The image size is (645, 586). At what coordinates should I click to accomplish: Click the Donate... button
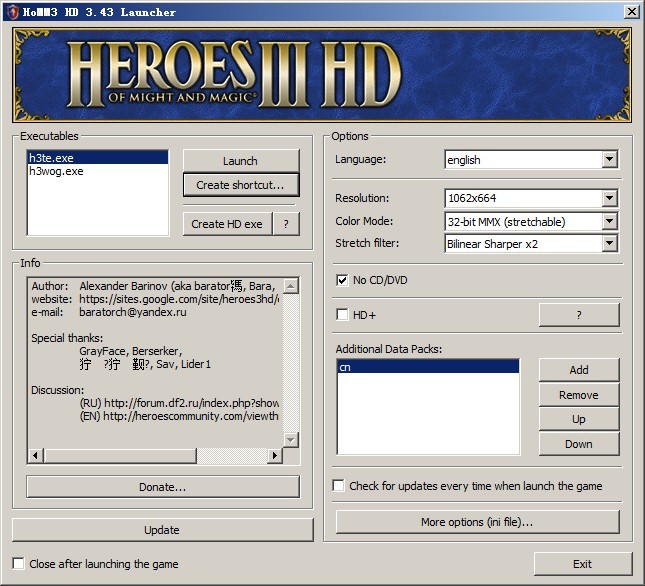163,487
